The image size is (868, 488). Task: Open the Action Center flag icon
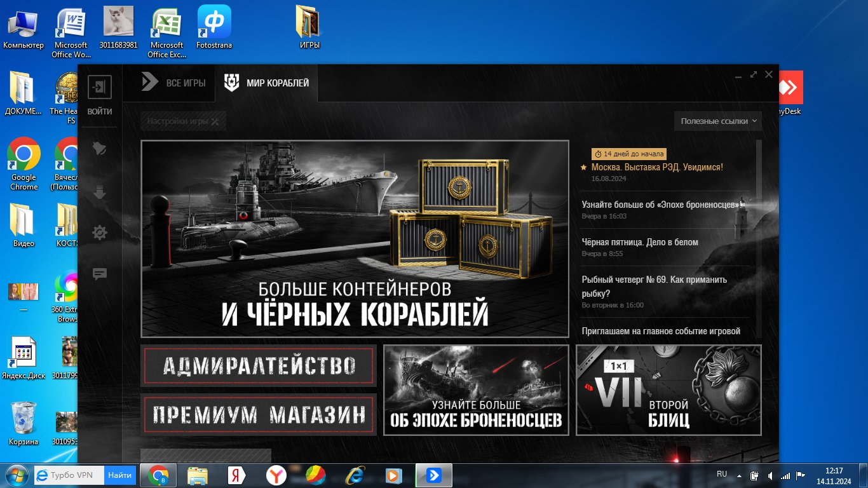click(801, 475)
